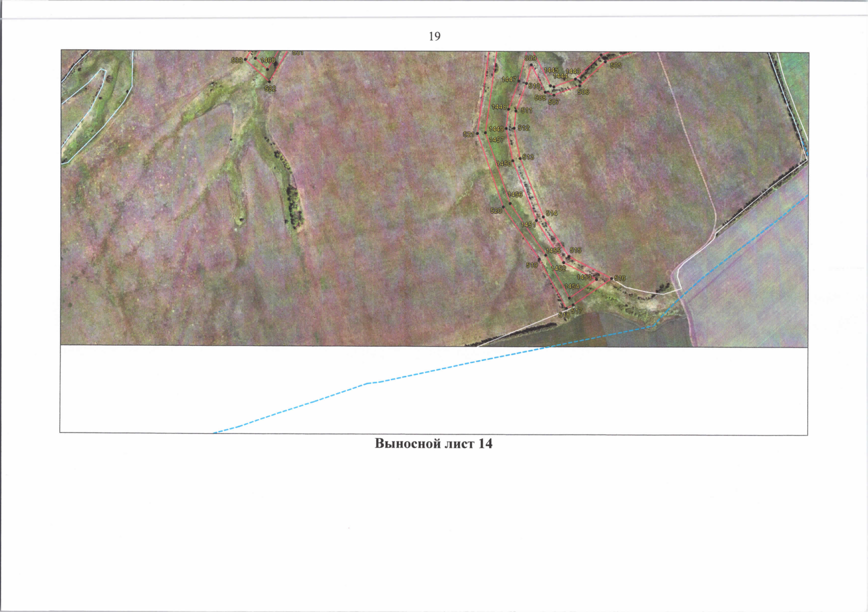Click point label 519
The image size is (868, 612).
(532, 265)
